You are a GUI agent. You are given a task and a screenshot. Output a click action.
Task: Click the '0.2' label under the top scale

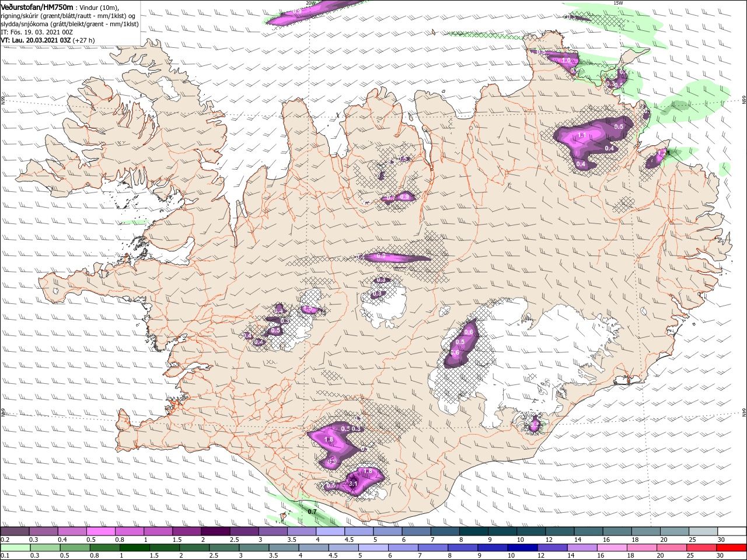coord(5,540)
